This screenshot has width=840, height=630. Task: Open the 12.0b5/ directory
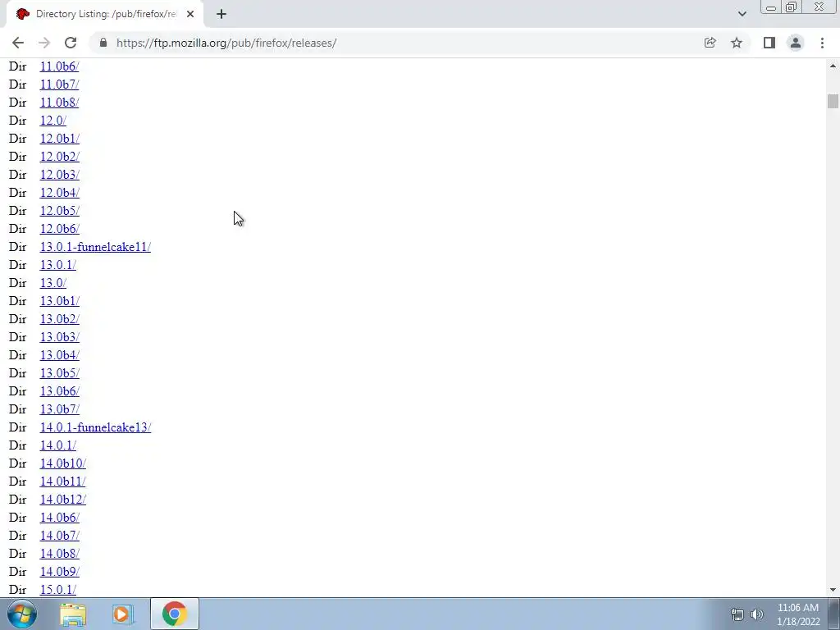pos(59,211)
